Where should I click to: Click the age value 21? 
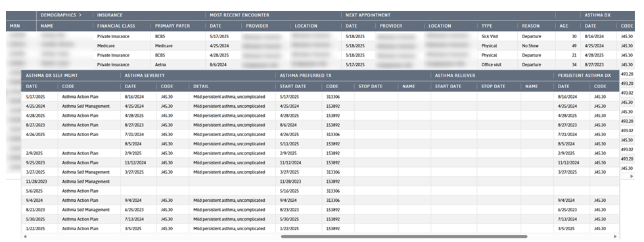click(574, 55)
